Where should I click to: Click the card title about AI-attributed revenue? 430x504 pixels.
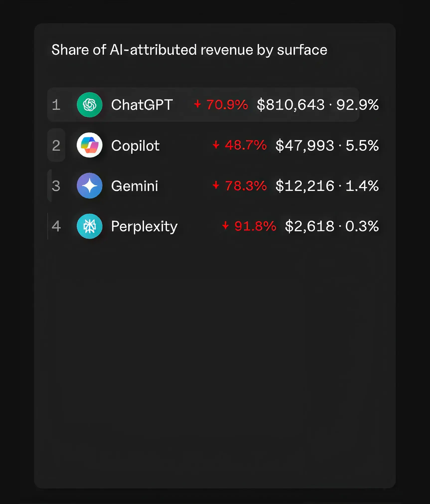(x=189, y=50)
